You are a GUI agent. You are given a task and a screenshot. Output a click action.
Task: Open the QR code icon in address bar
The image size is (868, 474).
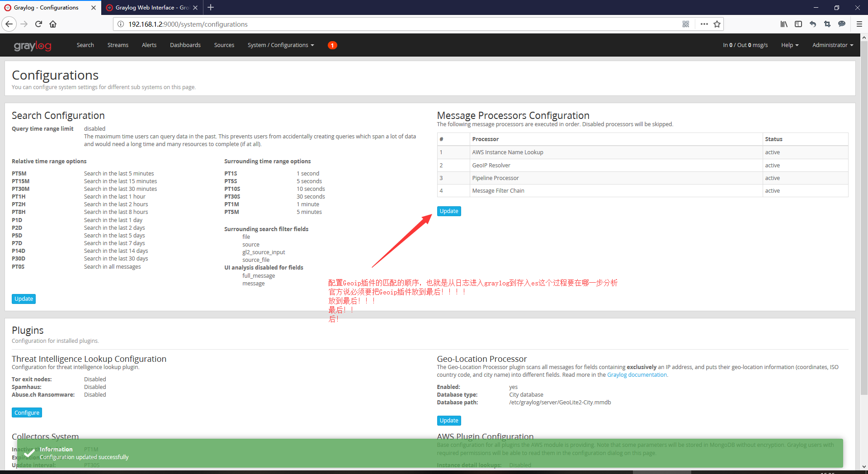(x=686, y=24)
